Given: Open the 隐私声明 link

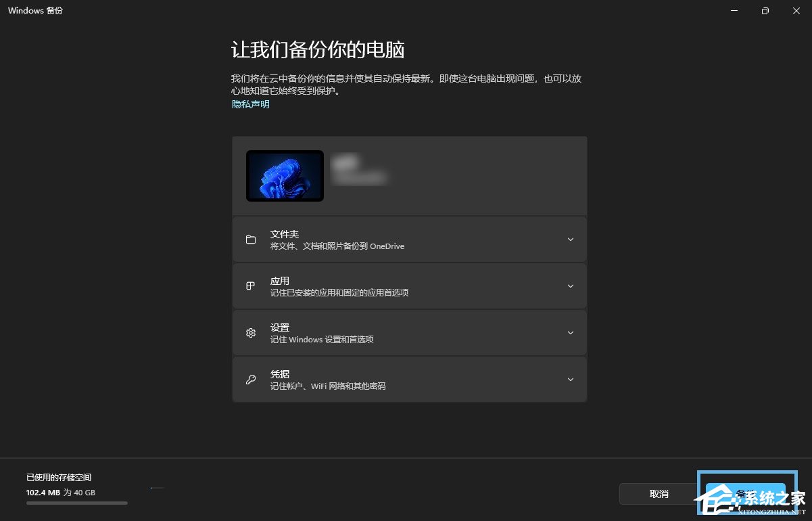Looking at the screenshot, I should (x=251, y=104).
